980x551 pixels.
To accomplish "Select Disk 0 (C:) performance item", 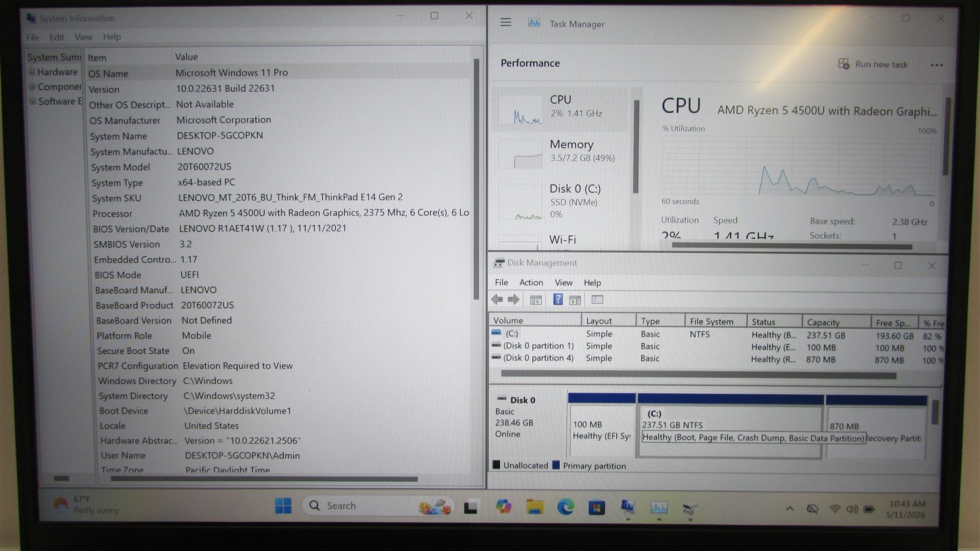I will click(x=560, y=201).
